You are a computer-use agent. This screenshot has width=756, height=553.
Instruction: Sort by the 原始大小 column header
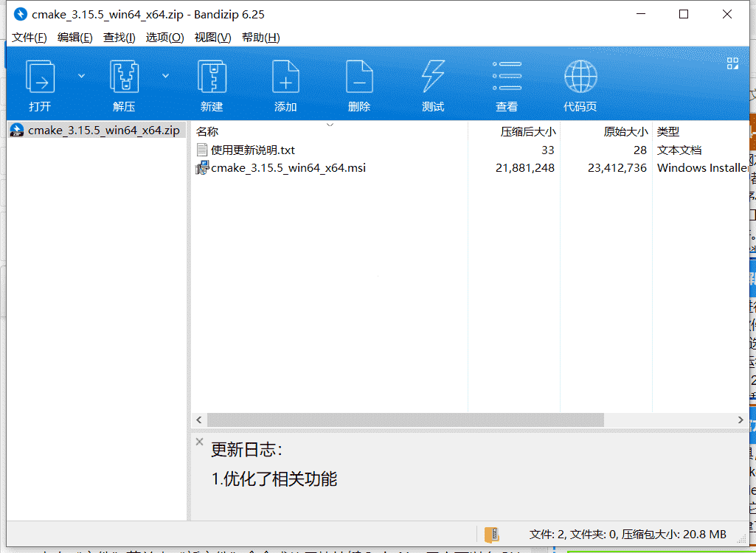626,132
